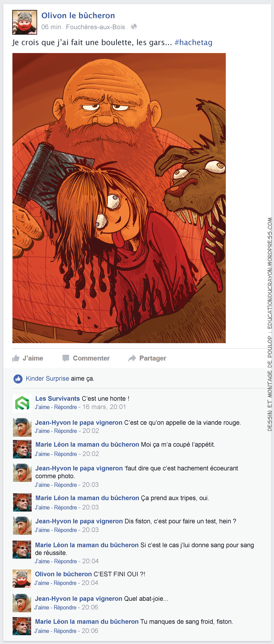274x644 pixels.
Task: Click Jean-Hyvon's avatar on the viande rouge comment
Action: pyautogui.click(x=22, y=427)
